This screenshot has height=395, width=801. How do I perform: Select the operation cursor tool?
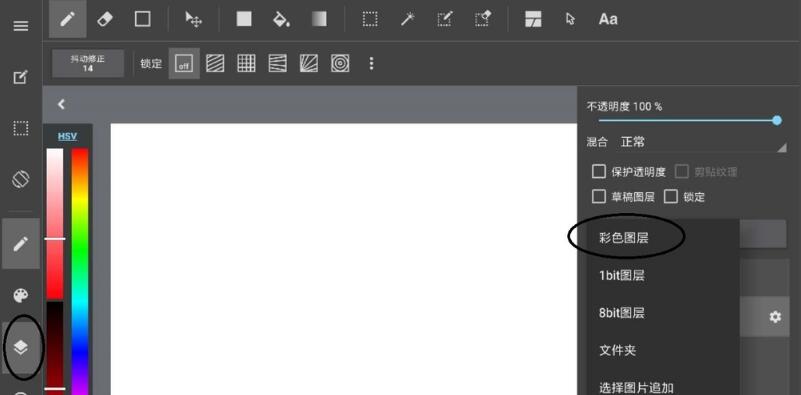pos(571,19)
